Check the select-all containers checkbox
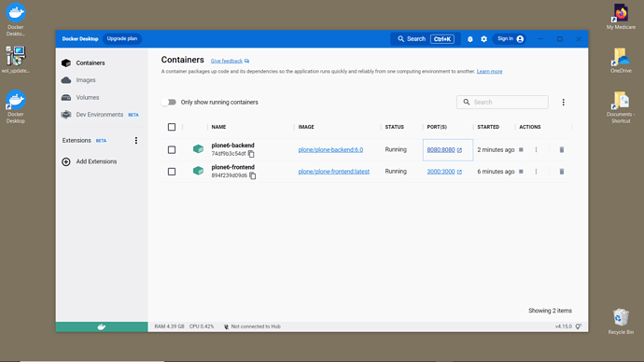This screenshot has height=362, width=644. pyautogui.click(x=172, y=127)
